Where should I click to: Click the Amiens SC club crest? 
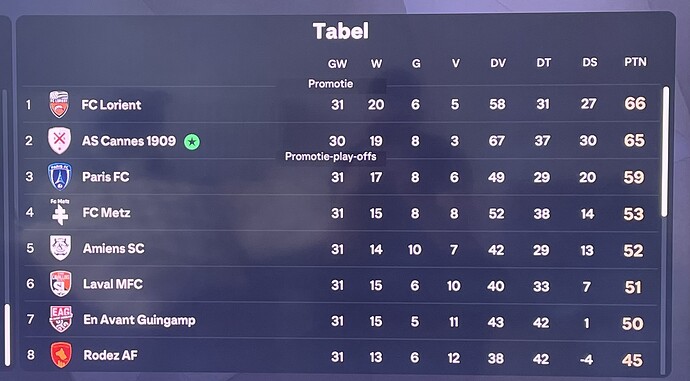point(60,248)
